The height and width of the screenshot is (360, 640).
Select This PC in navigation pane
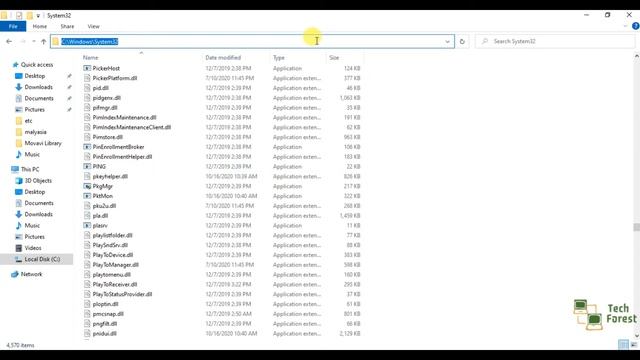[x=30, y=169]
